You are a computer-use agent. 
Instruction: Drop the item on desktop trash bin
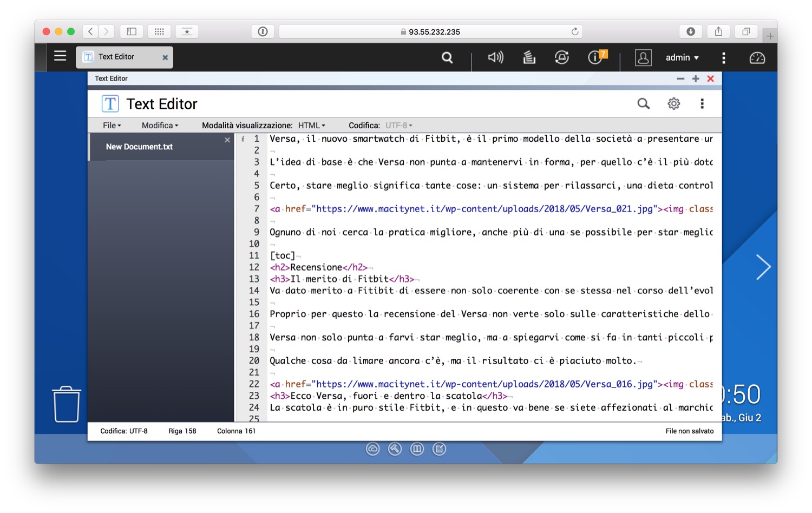point(67,404)
